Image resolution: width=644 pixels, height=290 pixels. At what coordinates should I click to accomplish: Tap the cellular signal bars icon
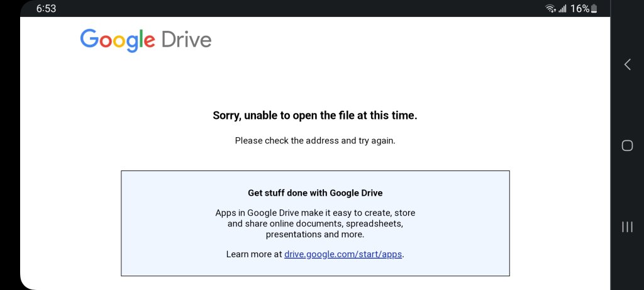pyautogui.click(x=562, y=9)
